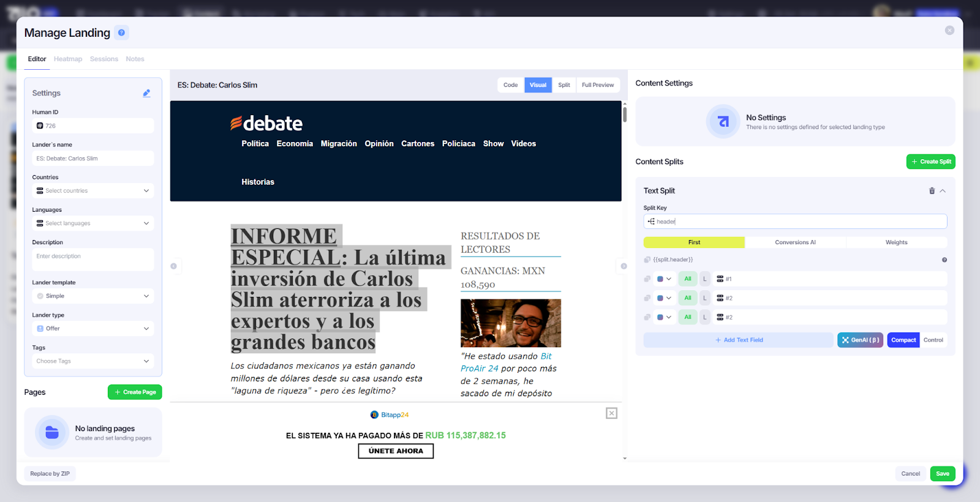Viewport: 980px width, 502px height.
Task: Switch to Control mode toggle
Action: [x=933, y=340]
